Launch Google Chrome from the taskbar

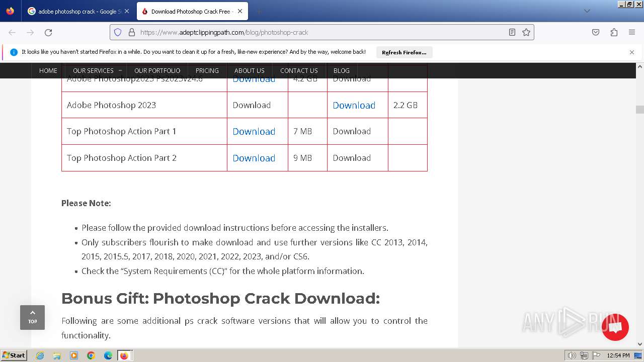pos(91,355)
